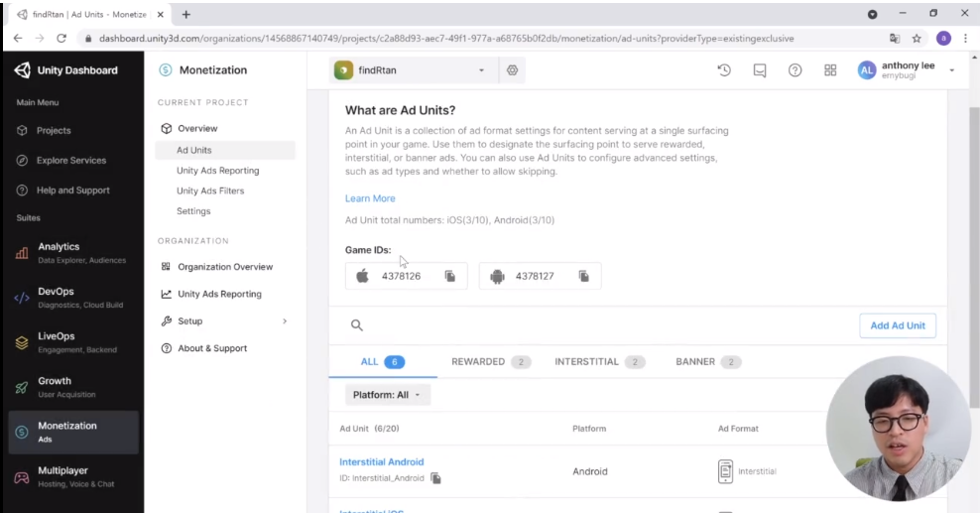This screenshot has height=513, width=980.
Task: Open Organization Overview
Action: coord(225,267)
